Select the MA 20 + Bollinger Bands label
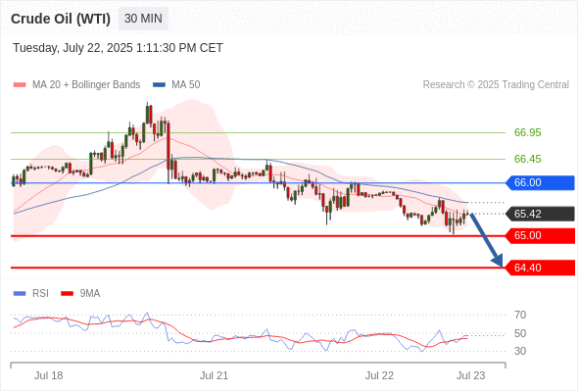 pos(86,85)
